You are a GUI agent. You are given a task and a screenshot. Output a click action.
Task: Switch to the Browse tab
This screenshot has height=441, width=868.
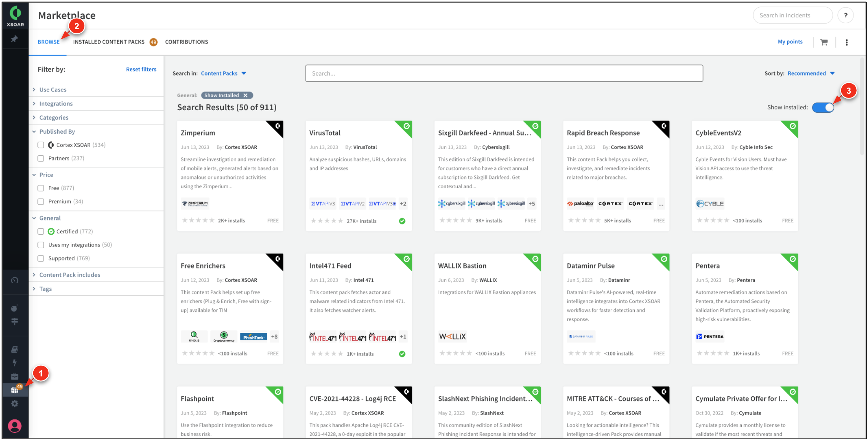coord(48,42)
